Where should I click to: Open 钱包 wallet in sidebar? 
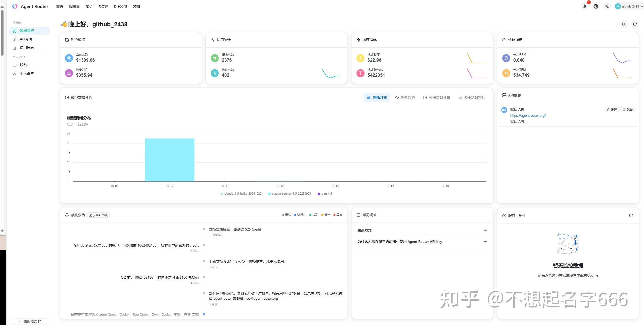click(x=23, y=65)
